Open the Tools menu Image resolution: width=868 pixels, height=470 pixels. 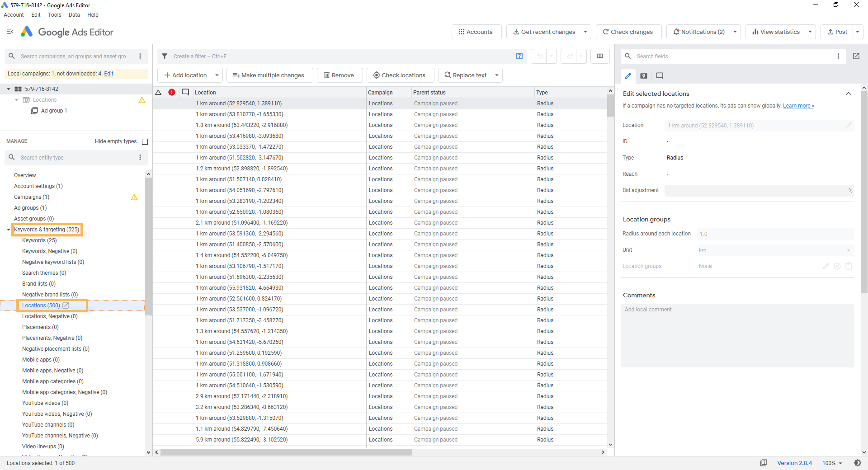tap(54, 15)
